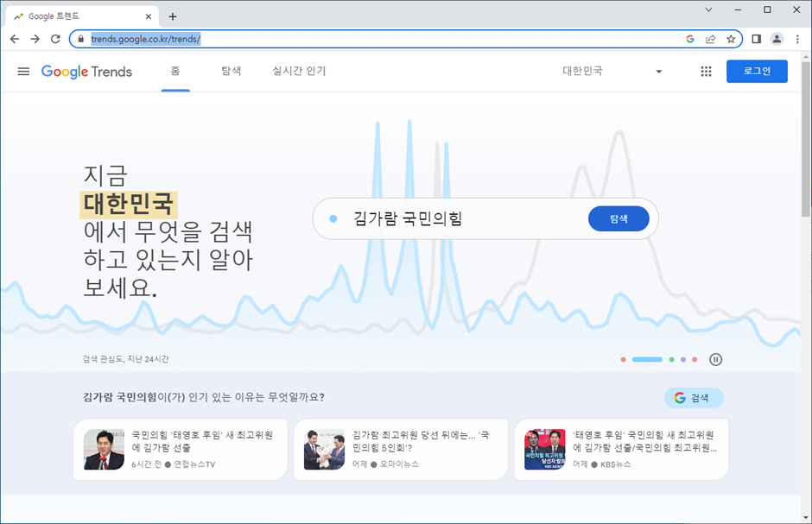Screen dimensions: 812x524
Task: Switch to the 탐색 tab
Action: [231, 72]
